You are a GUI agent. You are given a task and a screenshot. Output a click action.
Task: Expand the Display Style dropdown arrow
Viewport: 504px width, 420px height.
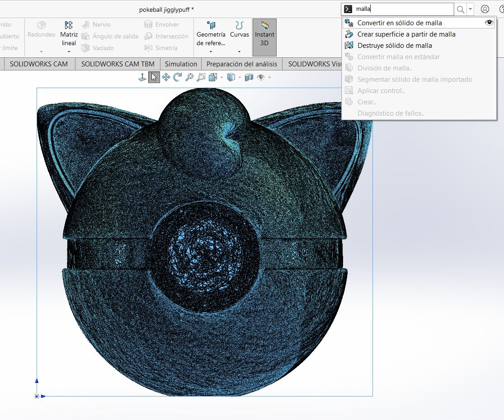click(x=240, y=78)
